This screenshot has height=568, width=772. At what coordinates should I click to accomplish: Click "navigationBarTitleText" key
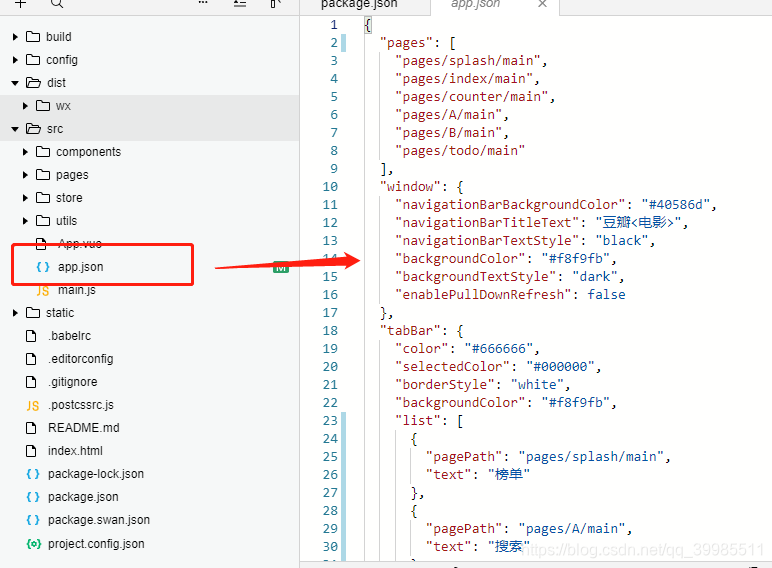487,223
